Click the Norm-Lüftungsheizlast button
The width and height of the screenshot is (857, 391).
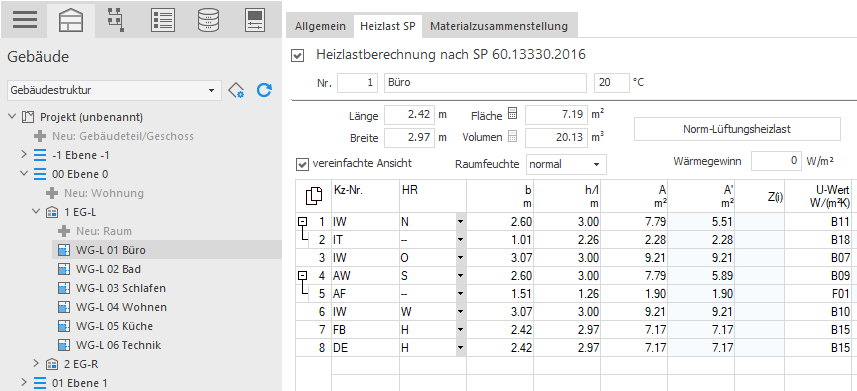[x=737, y=130]
